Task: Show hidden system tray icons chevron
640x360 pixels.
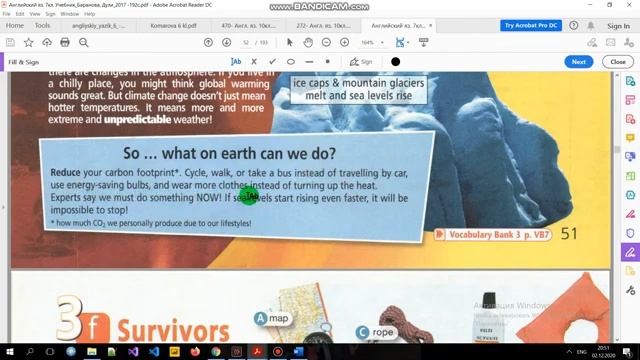Action: pos(569,351)
